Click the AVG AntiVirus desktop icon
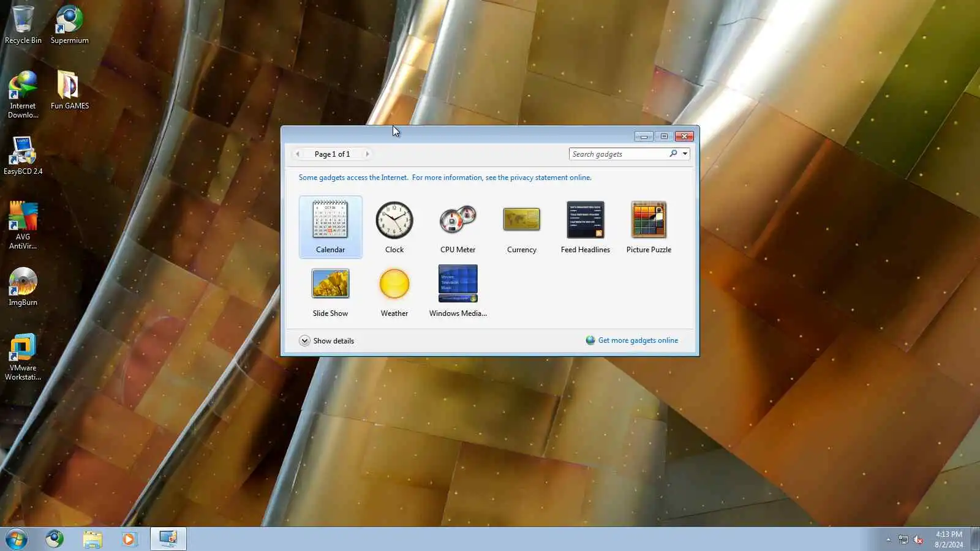The height and width of the screenshot is (551, 980). [23, 225]
